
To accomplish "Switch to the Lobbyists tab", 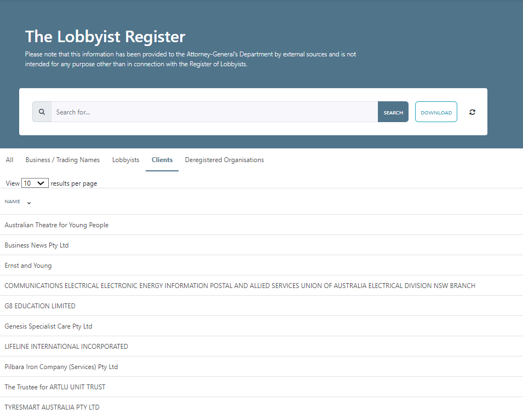I will tap(125, 159).
